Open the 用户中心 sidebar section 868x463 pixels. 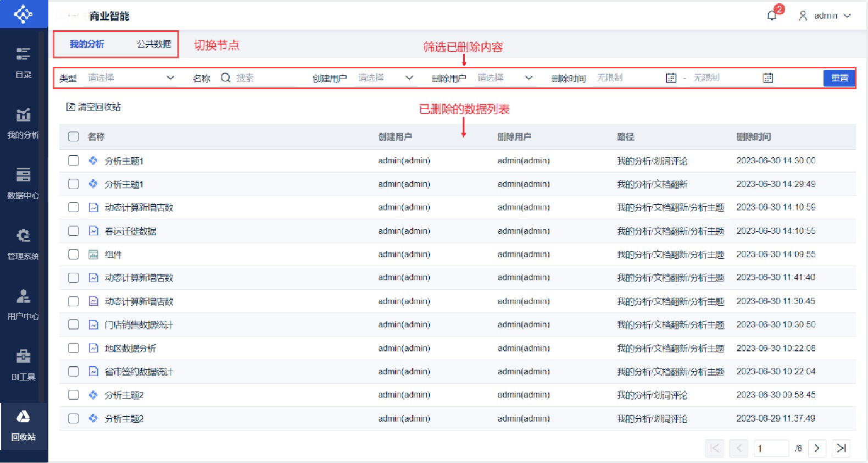click(23, 305)
